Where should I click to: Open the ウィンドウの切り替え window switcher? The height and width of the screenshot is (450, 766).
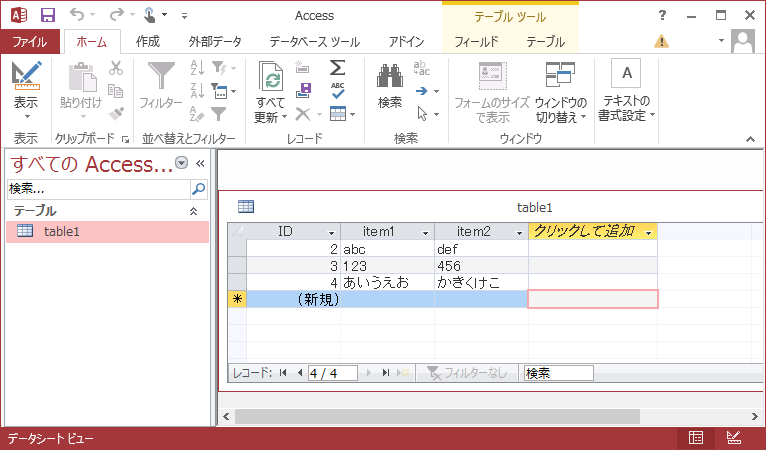pyautogui.click(x=560, y=76)
